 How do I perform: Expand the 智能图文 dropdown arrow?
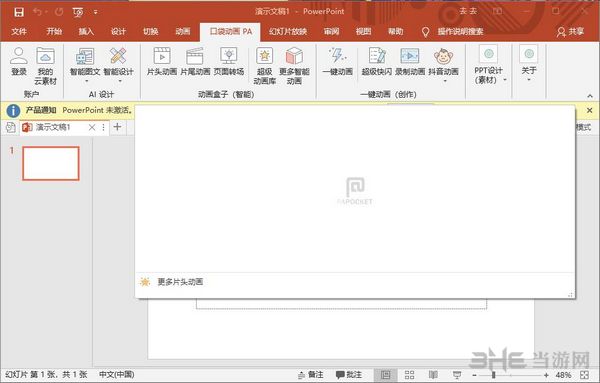coord(86,81)
